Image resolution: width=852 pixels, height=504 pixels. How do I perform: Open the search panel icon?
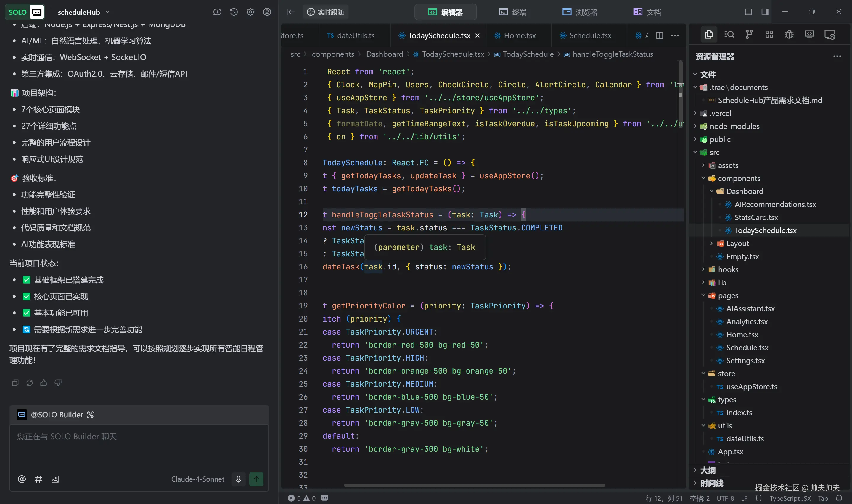click(x=729, y=34)
